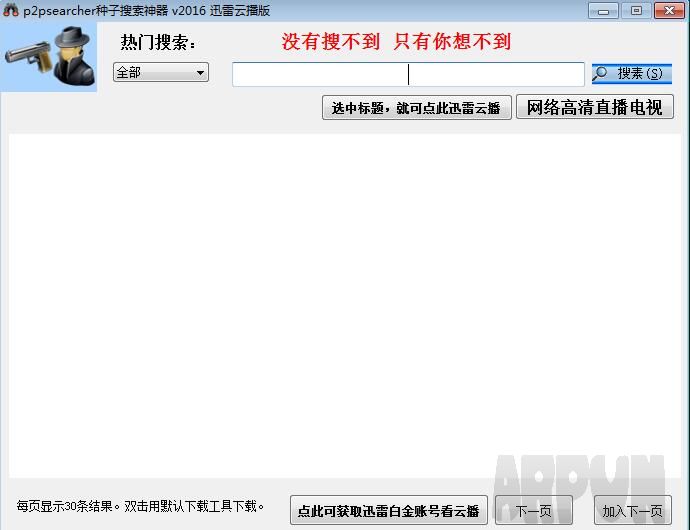Click the empty search results list area
The image size is (690, 530).
click(x=345, y=306)
